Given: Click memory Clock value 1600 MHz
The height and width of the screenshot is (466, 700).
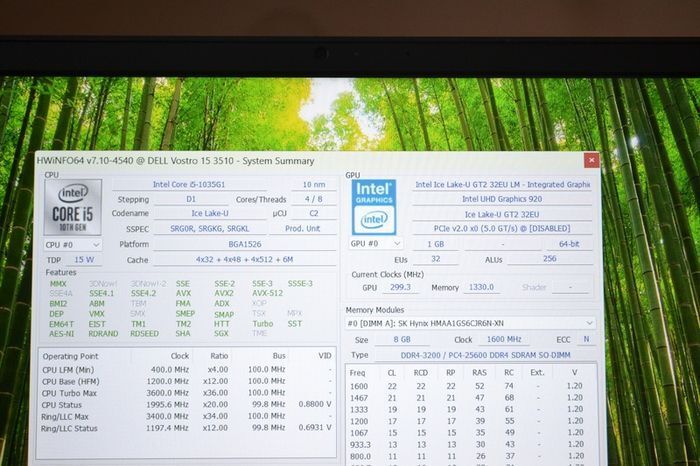Looking at the screenshot, I should (x=504, y=339).
